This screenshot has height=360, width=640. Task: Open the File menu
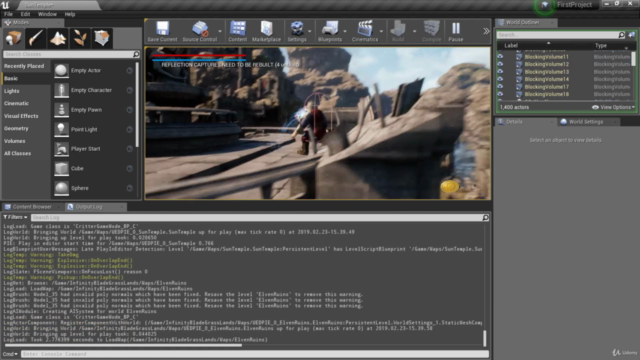(x=8, y=14)
